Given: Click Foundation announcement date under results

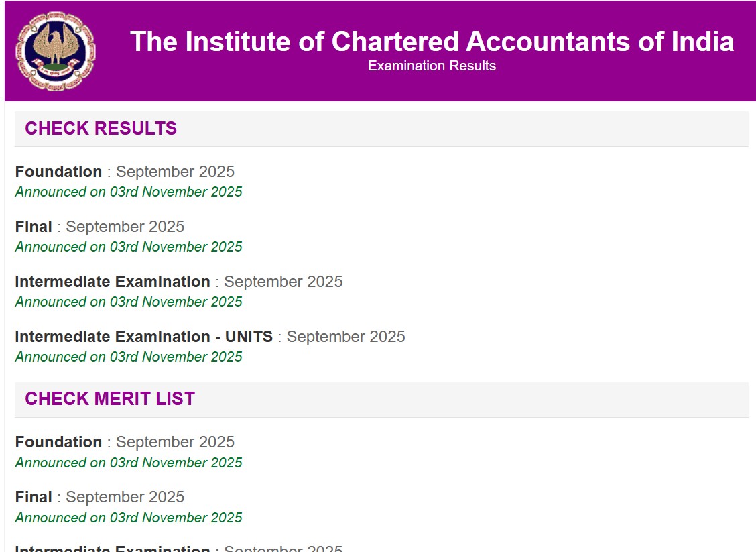Looking at the screenshot, I should tap(128, 192).
